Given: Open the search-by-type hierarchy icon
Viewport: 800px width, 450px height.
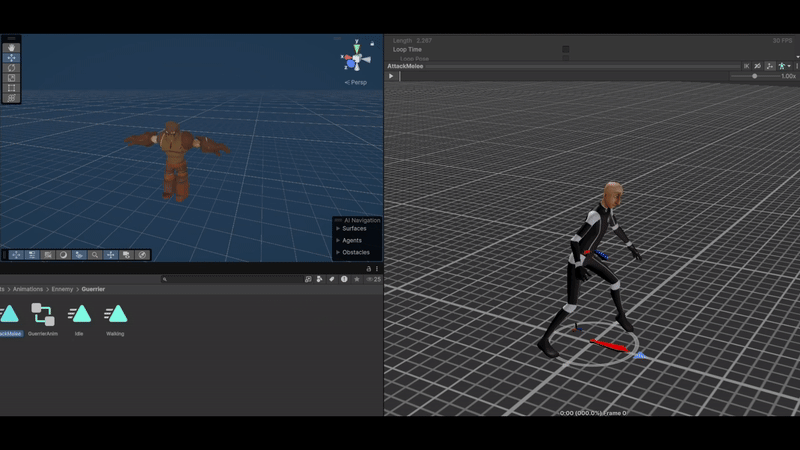Looking at the screenshot, I should [319, 279].
